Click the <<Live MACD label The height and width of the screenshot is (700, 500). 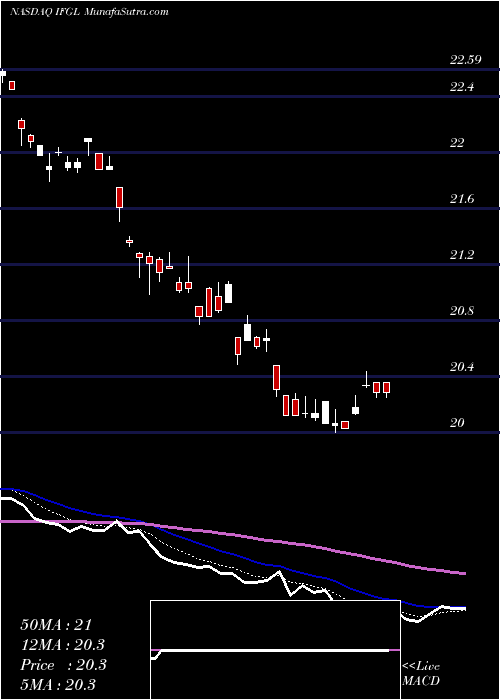(421, 674)
